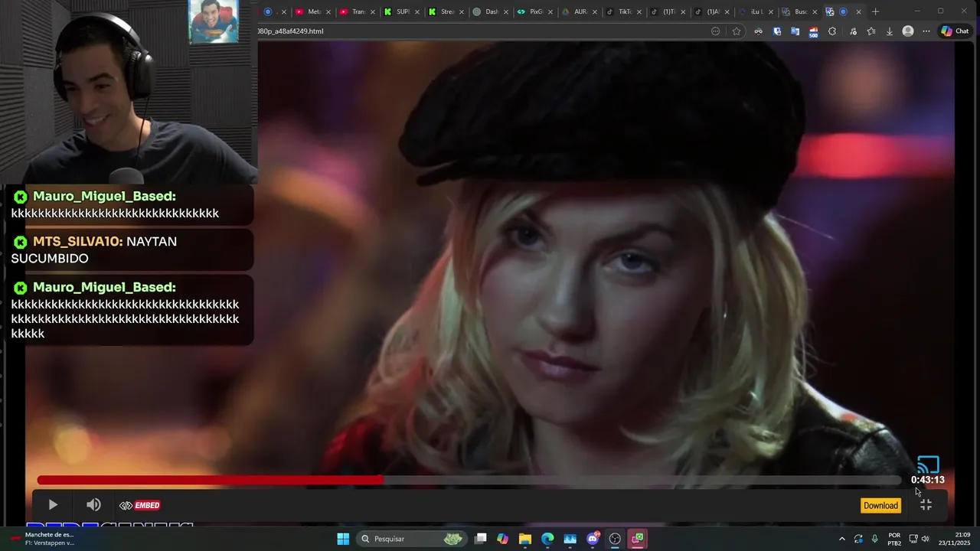This screenshot has width=980, height=551.
Task: Click the taskbar Pesquisar search box
Action: point(412,539)
